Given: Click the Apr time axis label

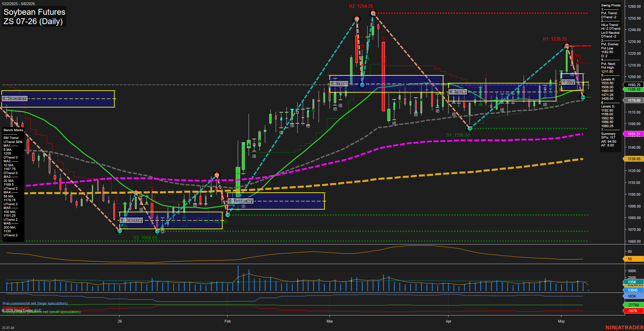Looking at the screenshot, I should [448, 321].
